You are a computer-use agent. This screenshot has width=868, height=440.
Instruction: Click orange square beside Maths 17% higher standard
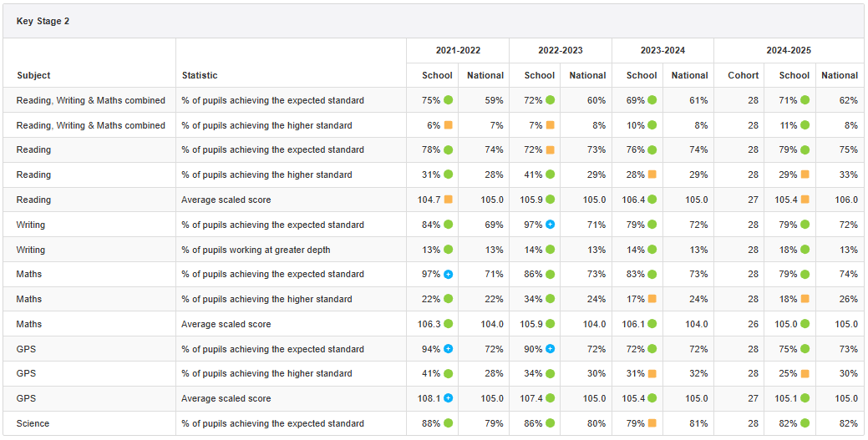pos(652,299)
